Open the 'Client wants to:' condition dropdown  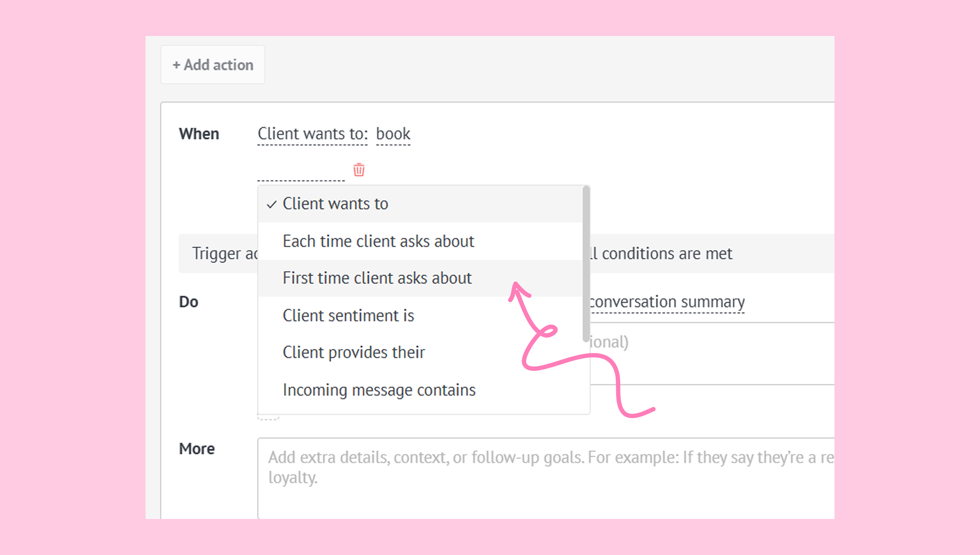pyautogui.click(x=312, y=134)
